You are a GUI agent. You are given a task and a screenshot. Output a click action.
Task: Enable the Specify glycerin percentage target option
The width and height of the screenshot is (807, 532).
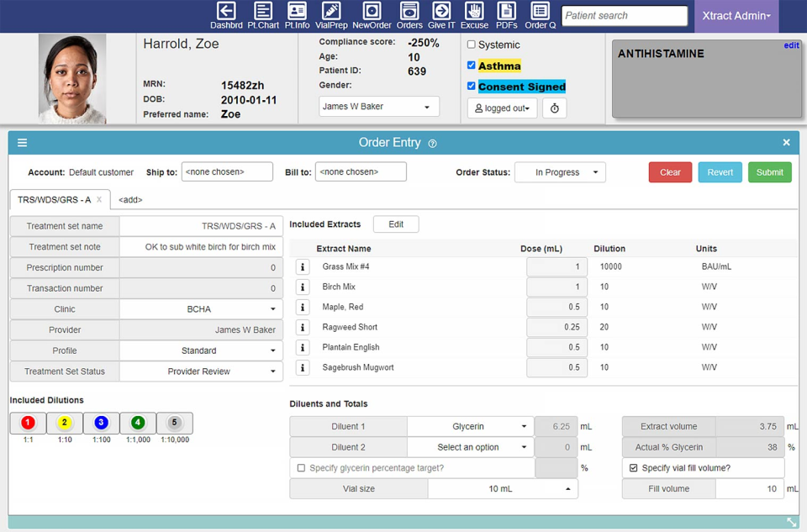coord(300,467)
